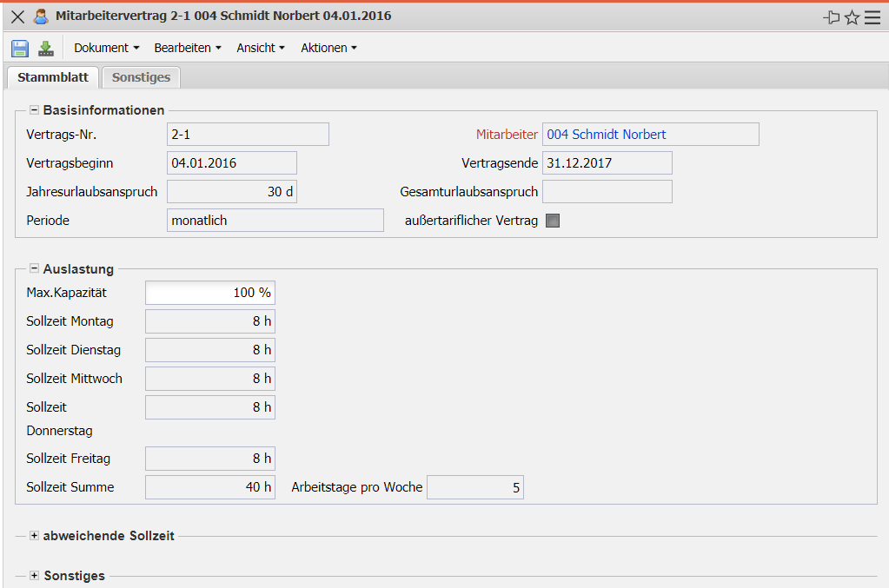Collapse the Basisinformationen section

pyautogui.click(x=35, y=110)
